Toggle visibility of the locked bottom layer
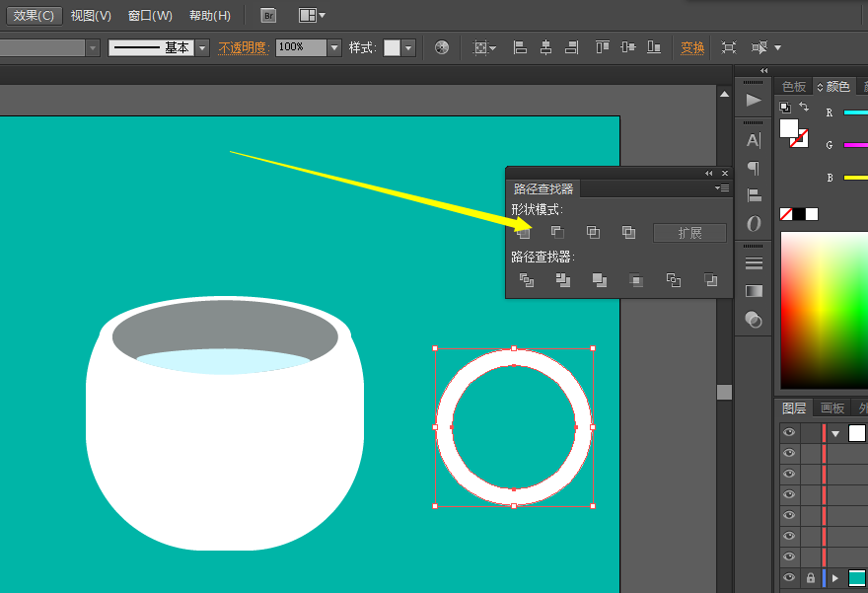 click(x=788, y=578)
